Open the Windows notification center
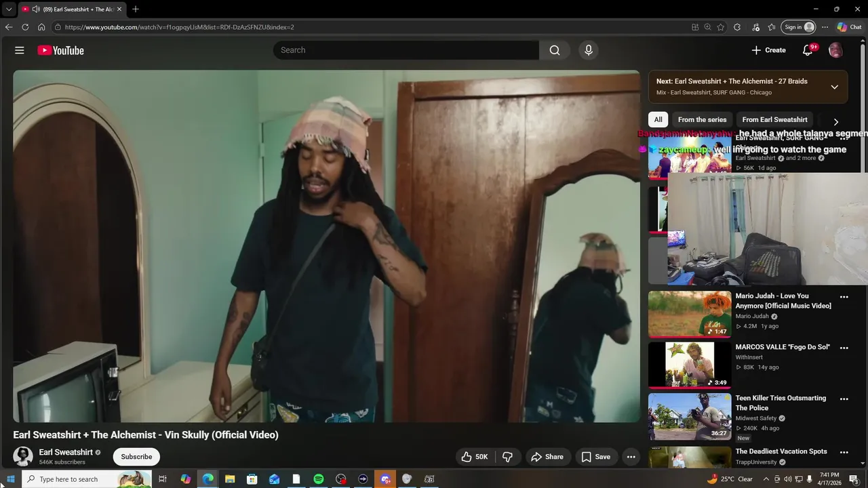The height and width of the screenshot is (488, 868). (x=854, y=479)
